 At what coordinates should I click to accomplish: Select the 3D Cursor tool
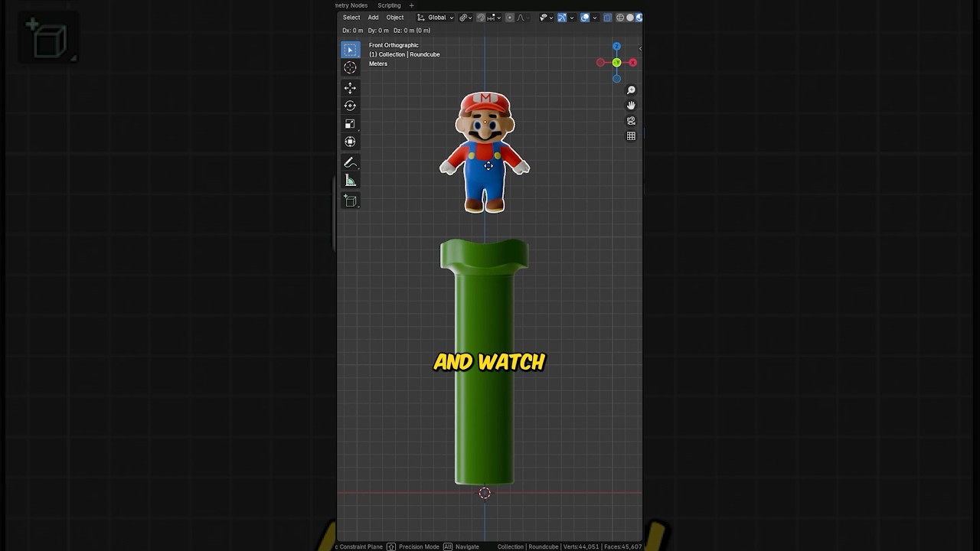click(350, 67)
